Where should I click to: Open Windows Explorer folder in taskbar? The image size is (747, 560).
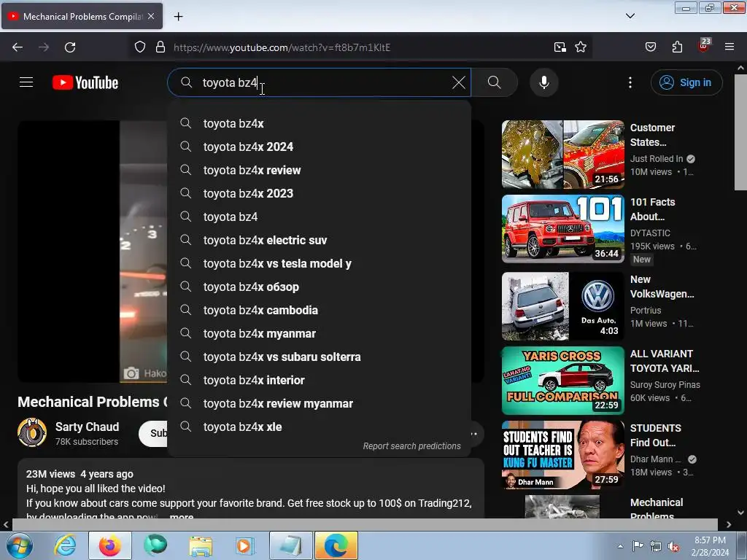point(201,545)
